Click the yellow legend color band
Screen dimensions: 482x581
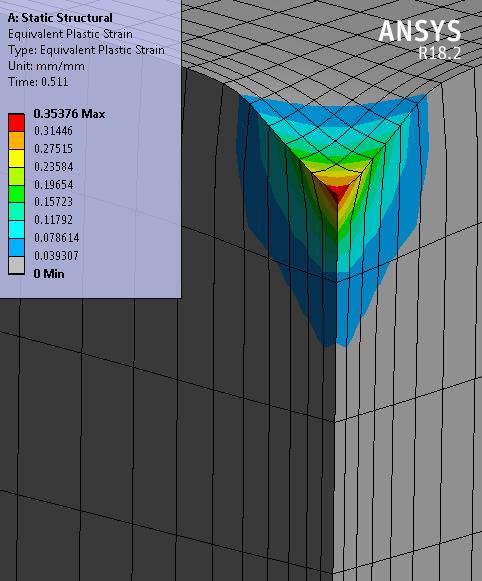pos(16,158)
